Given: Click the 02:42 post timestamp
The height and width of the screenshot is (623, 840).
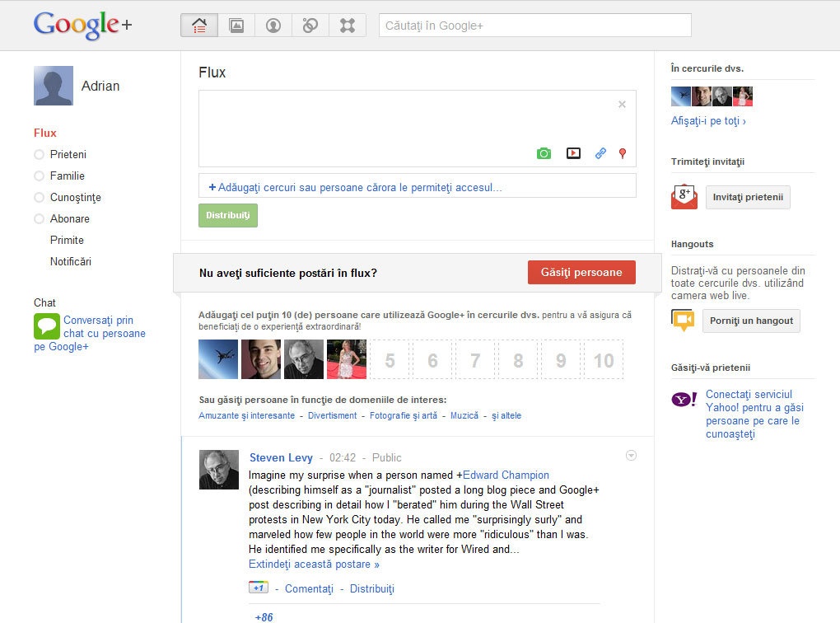Looking at the screenshot, I should [343, 458].
